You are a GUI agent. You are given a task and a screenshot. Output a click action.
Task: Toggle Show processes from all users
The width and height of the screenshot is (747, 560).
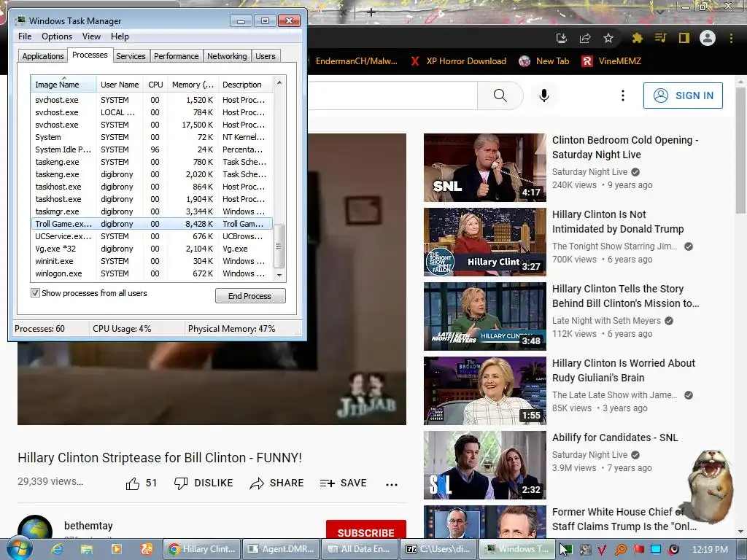pyautogui.click(x=35, y=293)
